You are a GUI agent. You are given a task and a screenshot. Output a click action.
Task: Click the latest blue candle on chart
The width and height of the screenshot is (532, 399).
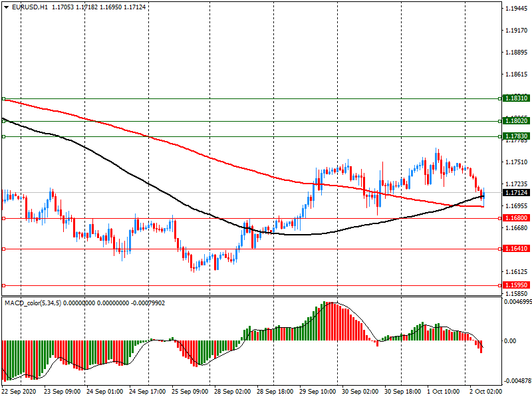click(x=484, y=194)
